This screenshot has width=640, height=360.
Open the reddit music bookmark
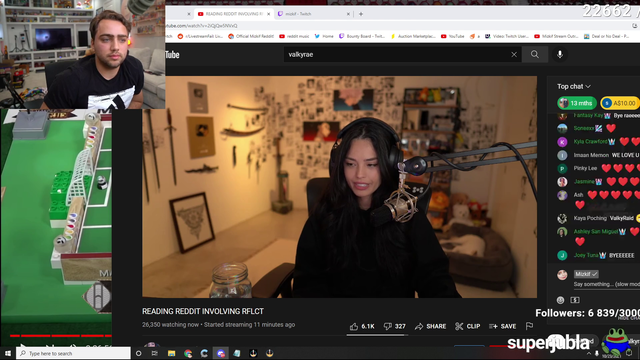tap(294, 36)
